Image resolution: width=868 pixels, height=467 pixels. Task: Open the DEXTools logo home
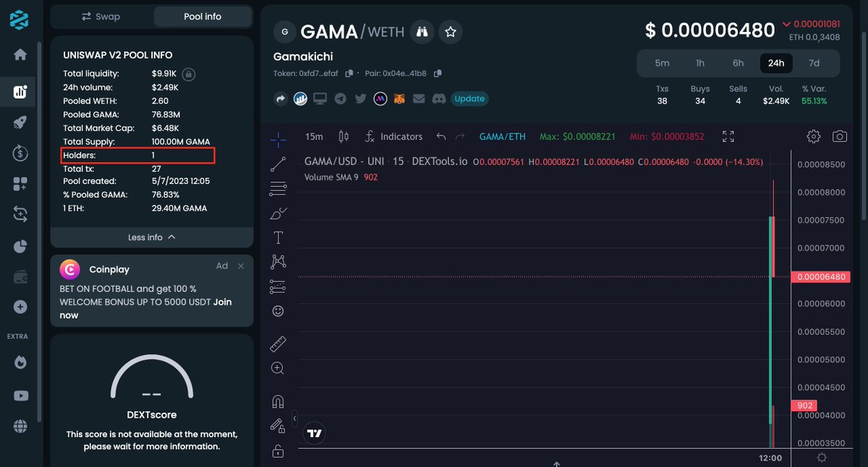pos(20,20)
